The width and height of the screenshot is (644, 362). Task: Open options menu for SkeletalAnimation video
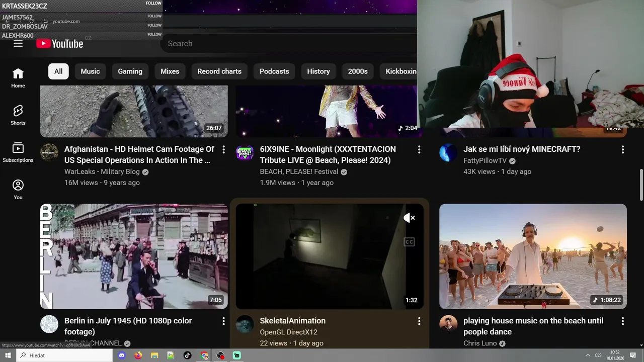pos(419,321)
